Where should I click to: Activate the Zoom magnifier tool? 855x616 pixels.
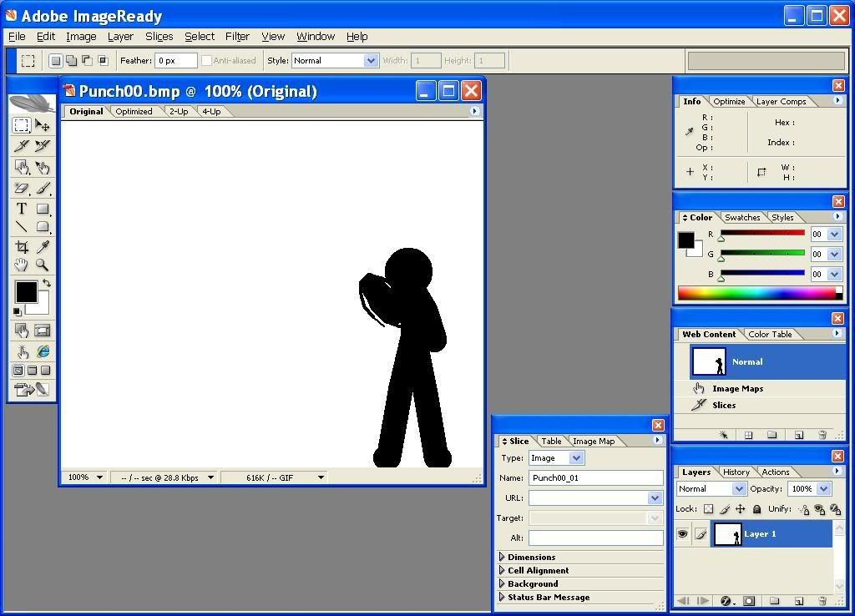(43, 265)
